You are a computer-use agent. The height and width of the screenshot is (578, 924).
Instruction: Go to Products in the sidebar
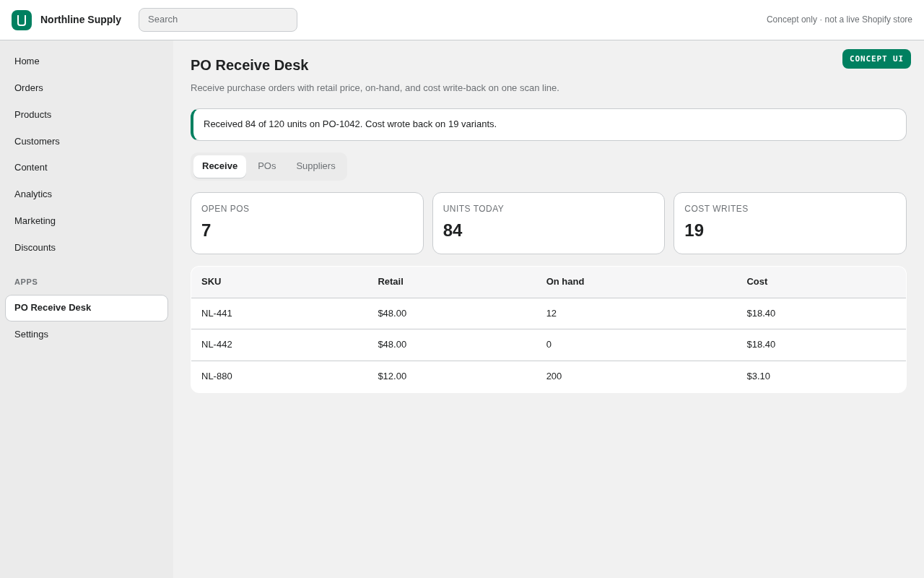click(x=87, y=115)
